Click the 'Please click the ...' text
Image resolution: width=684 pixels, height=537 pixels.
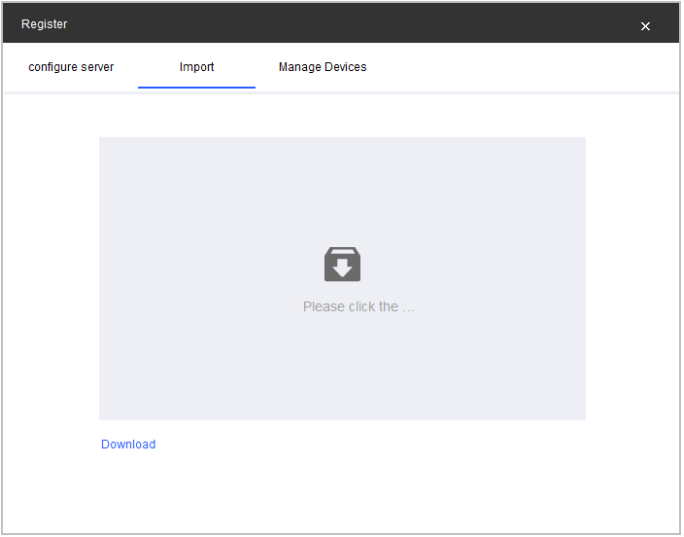pyautogui.click(x=359, y=307)
